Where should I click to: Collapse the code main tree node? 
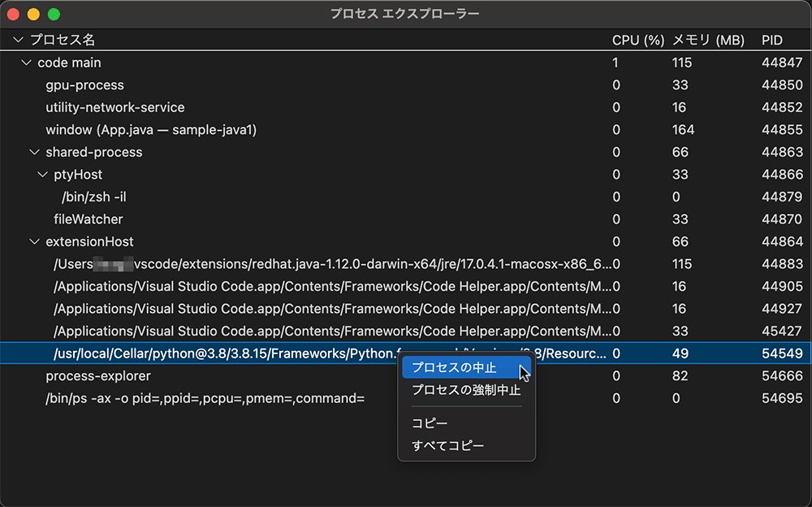tap(25, 63)
